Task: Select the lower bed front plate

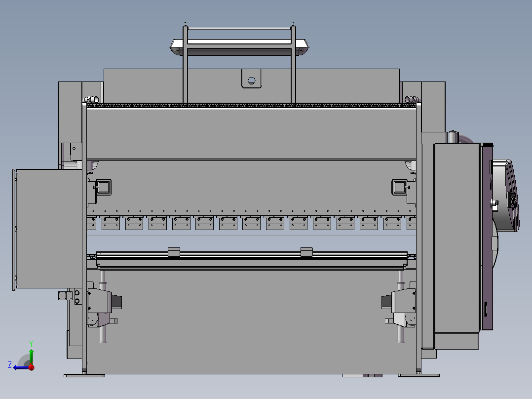Action: tap(251, 321)
